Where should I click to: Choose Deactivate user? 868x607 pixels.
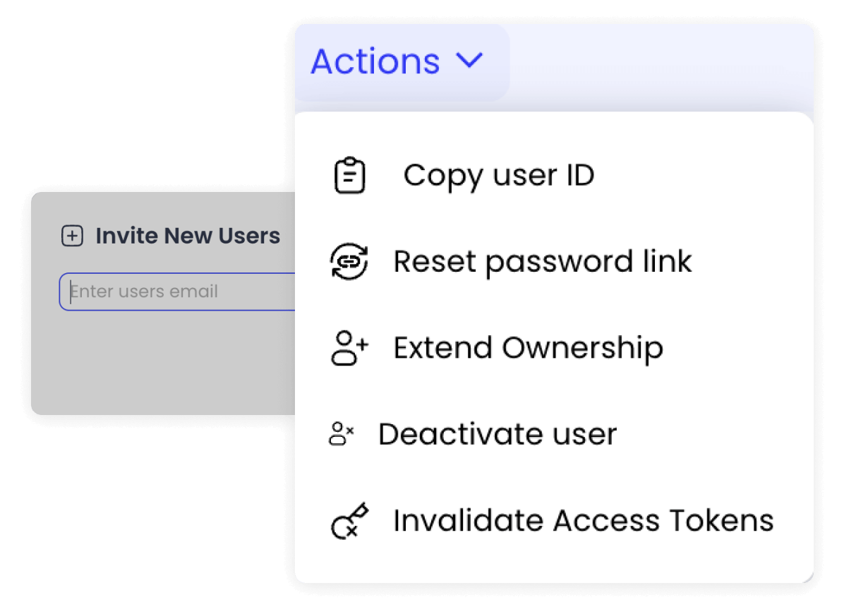[498, 434]
